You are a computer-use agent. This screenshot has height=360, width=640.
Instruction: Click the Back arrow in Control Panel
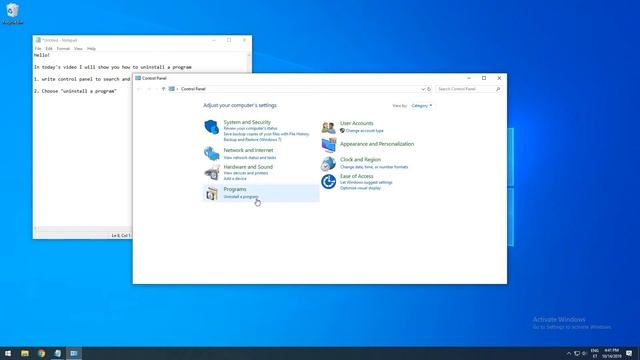pyautogui.click(x=139, y=89)
